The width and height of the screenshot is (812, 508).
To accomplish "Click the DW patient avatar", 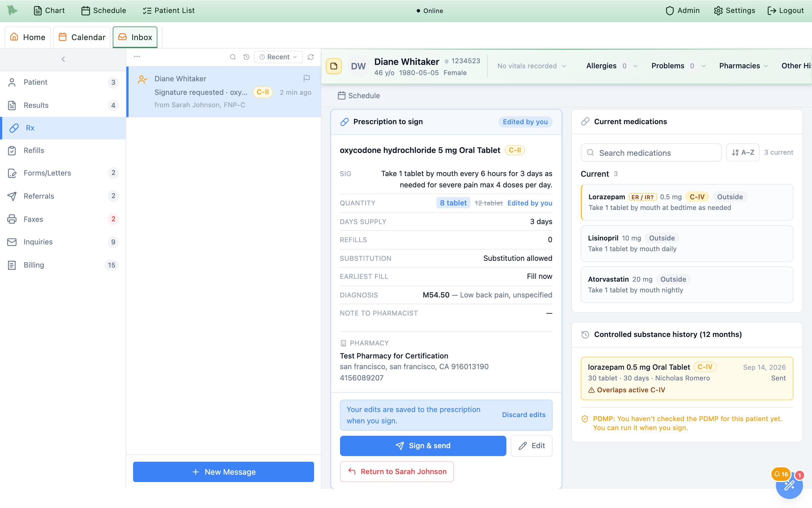I will [x=358, y=66].
